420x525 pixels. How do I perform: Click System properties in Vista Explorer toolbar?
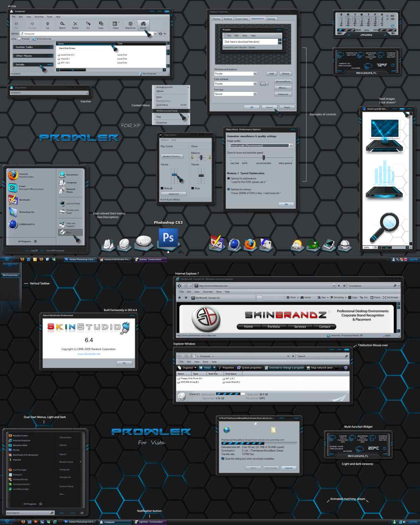(x=249, y=368)
